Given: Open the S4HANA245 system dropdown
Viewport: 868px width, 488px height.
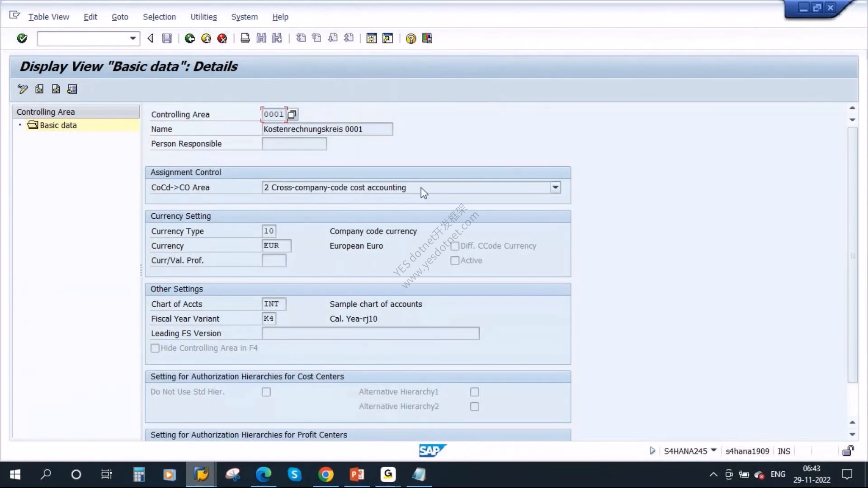Looking at the screenshot, I should 713,450.
